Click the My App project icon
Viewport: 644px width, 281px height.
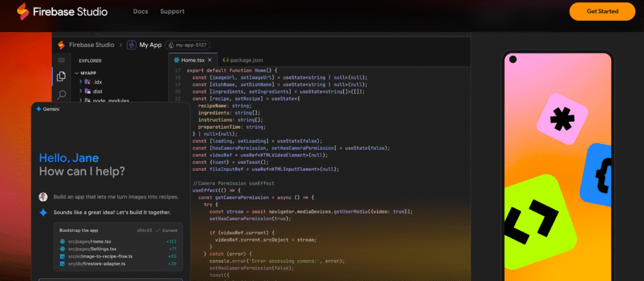[x=131, y=45]
